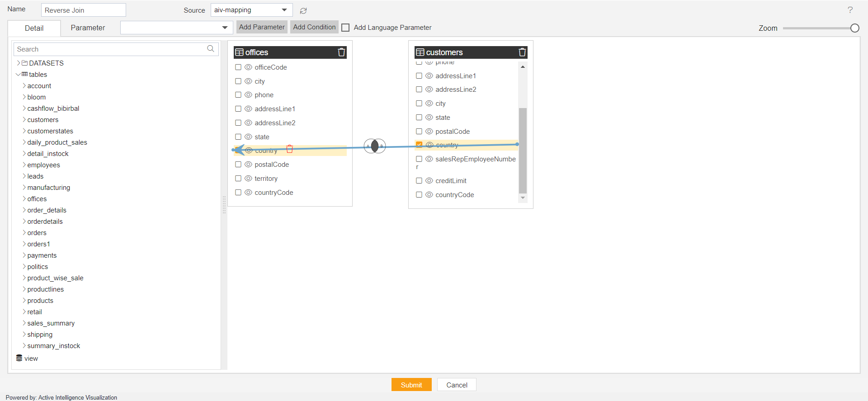The width and height of the screenshot is (868, 401).
Task: Click the Zoom slider handle
Action: click(854, 28)
